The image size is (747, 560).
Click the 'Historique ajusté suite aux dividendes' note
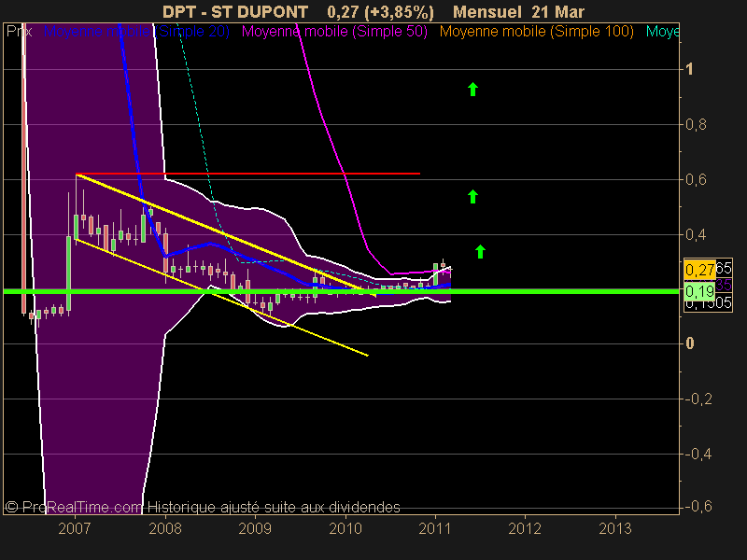point(274,507)
